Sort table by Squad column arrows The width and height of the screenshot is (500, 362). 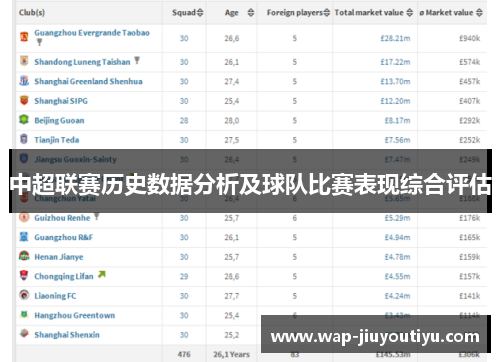click(200, 13)
